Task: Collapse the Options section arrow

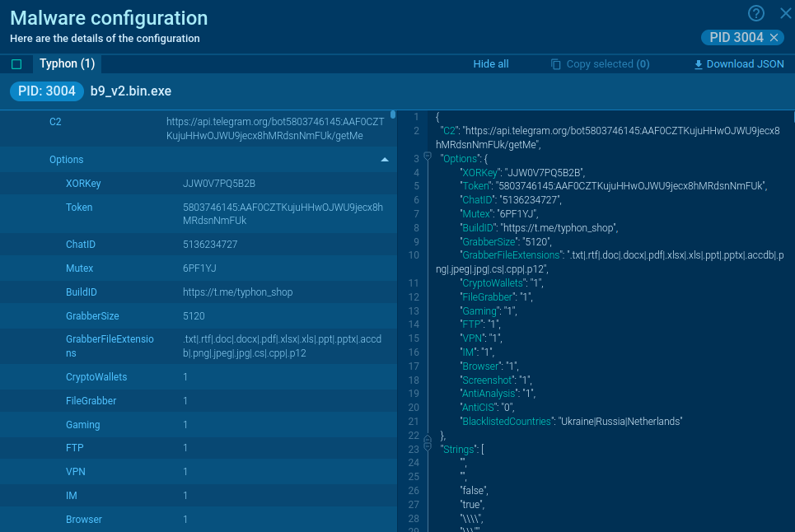Action: pyautogui.click(x=384, y=160)
